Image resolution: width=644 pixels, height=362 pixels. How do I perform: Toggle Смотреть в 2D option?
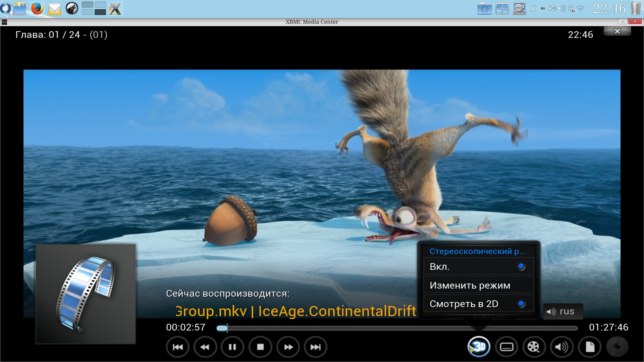pyautogui.click(x=521, y=304)
